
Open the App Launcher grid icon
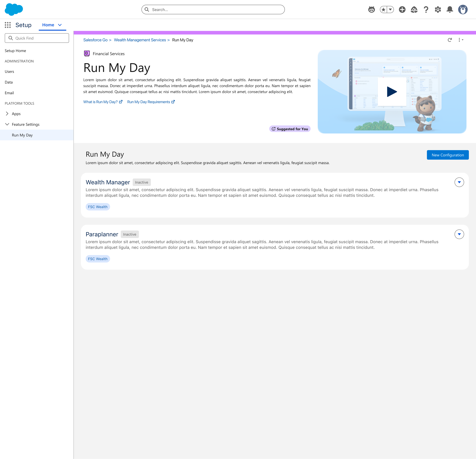coord(8,25)
